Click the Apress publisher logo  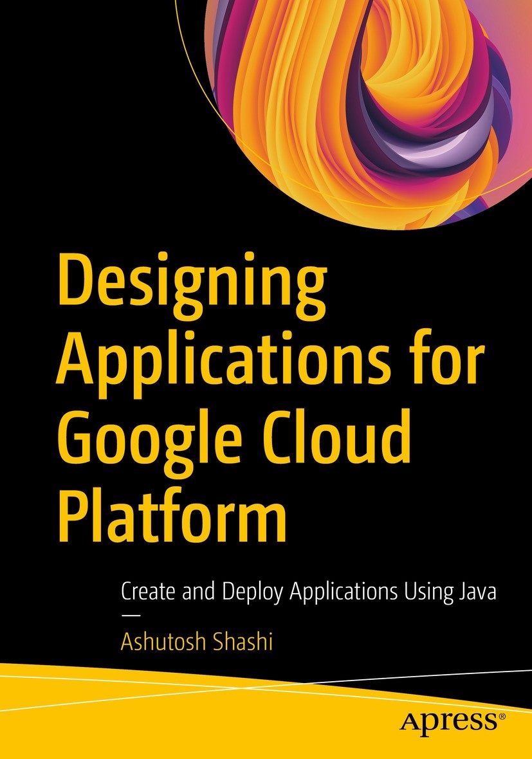pos(453,722)
